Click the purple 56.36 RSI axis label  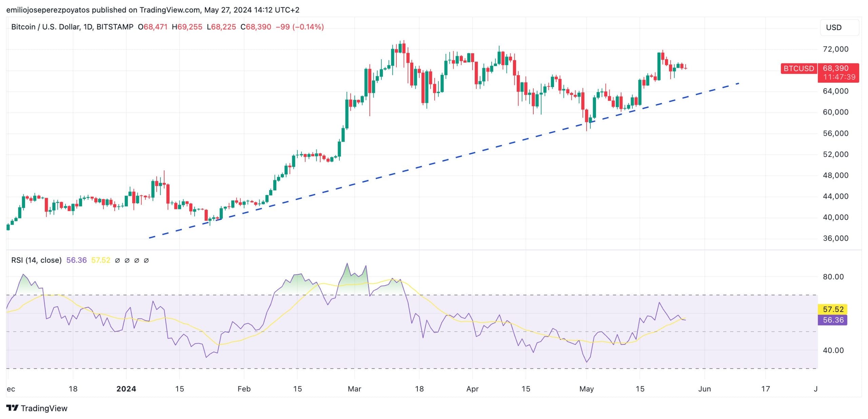coord(833,320)
